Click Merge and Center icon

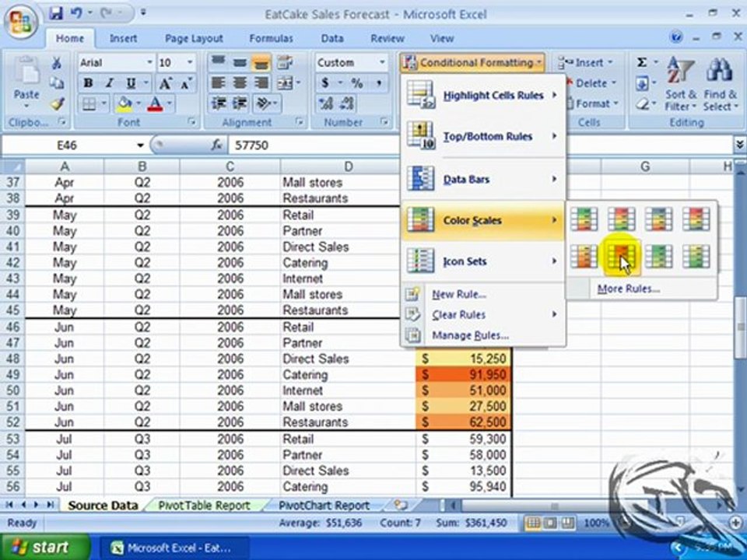point(285,83)
